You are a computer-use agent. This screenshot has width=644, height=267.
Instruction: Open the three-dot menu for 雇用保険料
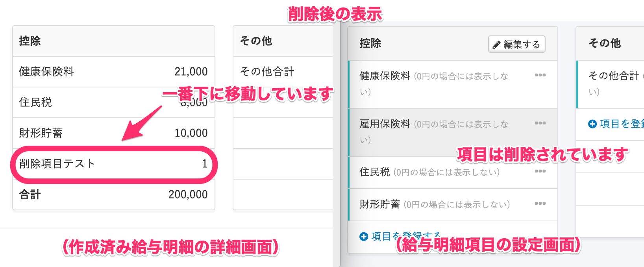540,123
